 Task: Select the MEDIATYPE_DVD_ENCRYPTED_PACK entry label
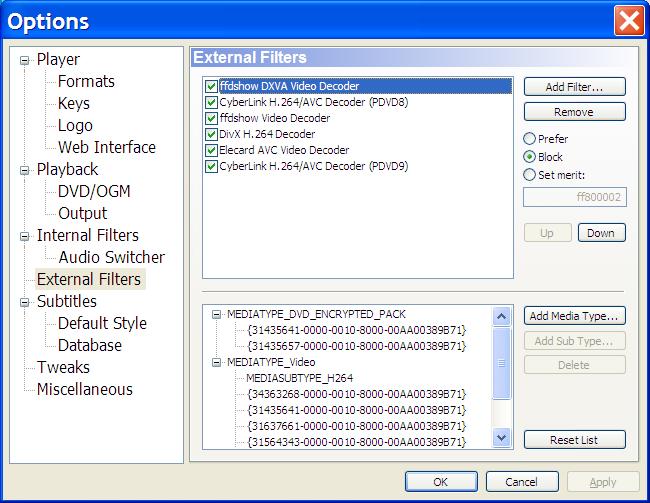point(316,314)
